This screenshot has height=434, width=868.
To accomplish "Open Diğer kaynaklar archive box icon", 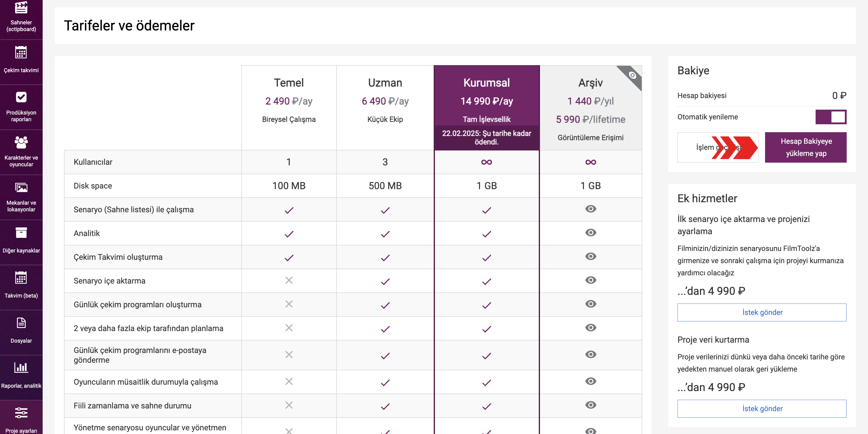I will 21,232.
